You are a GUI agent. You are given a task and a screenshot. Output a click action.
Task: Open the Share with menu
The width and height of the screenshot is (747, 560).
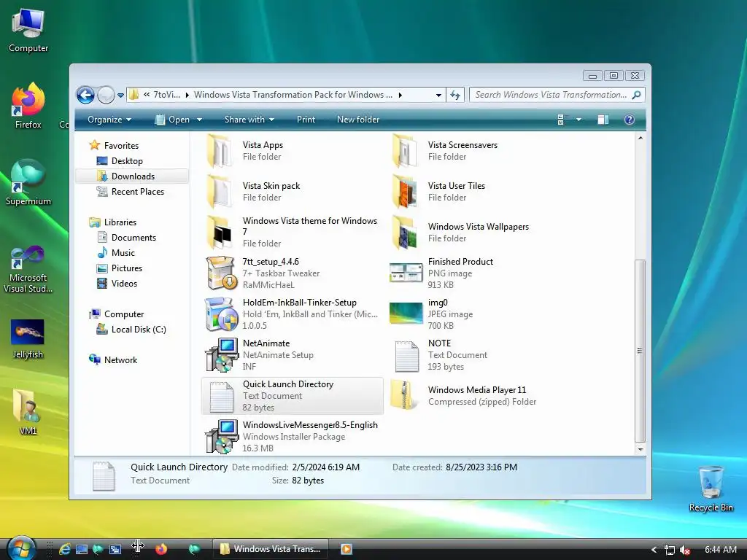pos(249,120)
